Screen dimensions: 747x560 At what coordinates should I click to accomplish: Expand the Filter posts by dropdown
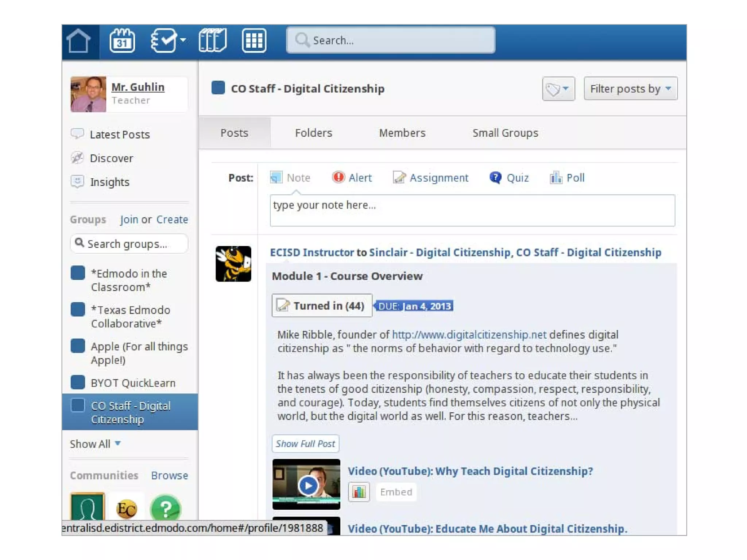[630, 89]
